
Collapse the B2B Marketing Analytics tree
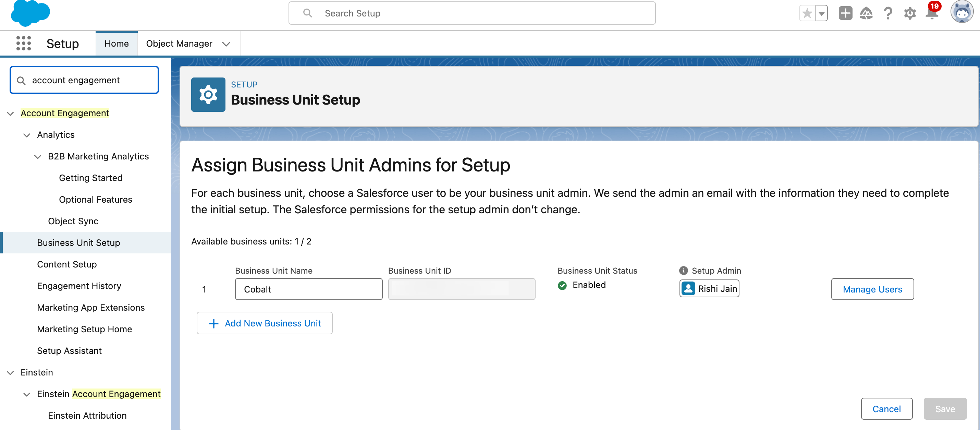coord(37,157)
